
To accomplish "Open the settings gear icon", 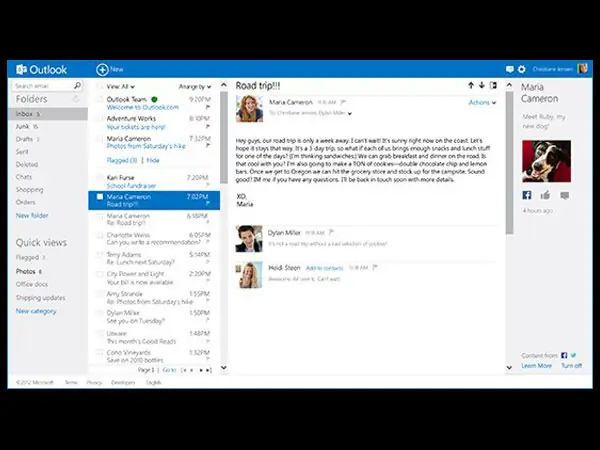I will [x=522, y=69].
